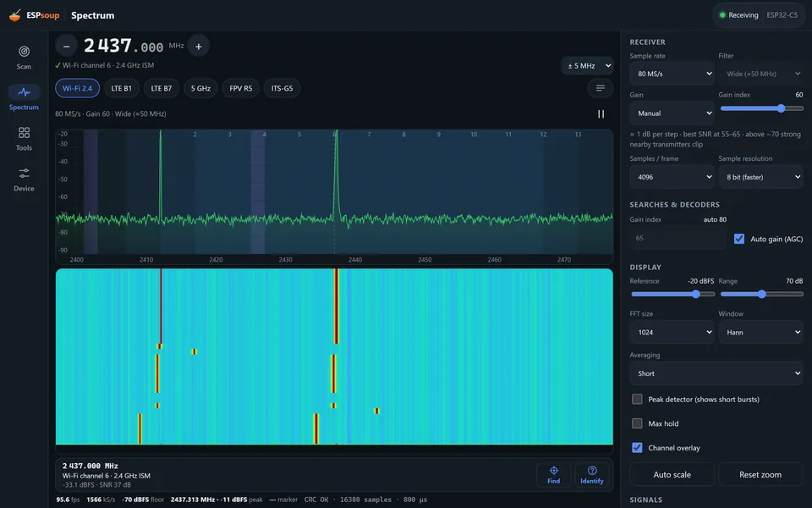The image size is (812, 508).
Task: Click the 2437.000 MHz frequency readout
Action: 123,46
